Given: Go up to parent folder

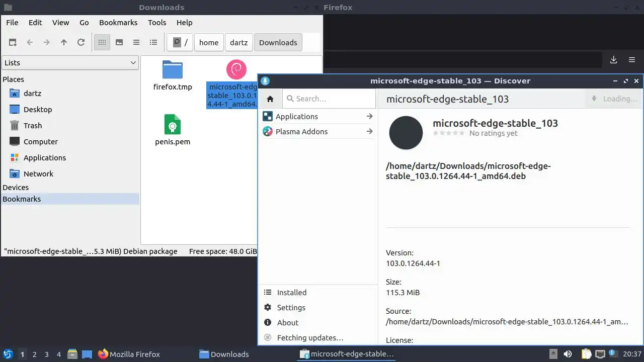Looking at the screenshot, I should click(64, 43).
